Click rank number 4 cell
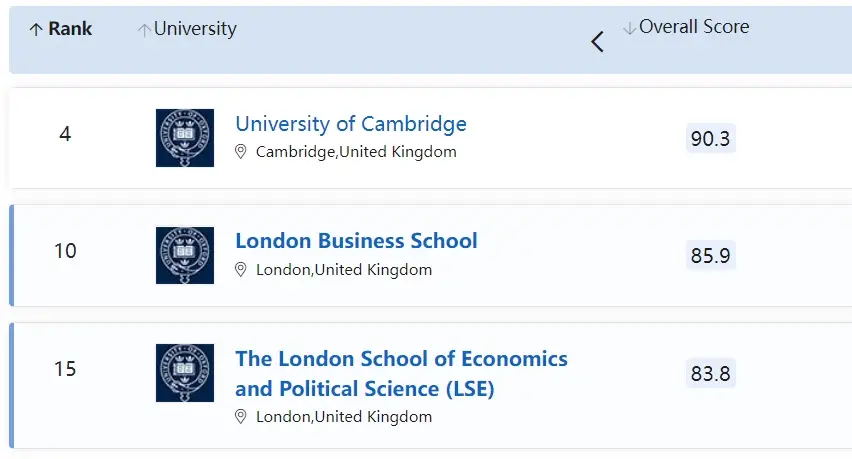The height and width of the screenshot is (459, 852). 65,134
